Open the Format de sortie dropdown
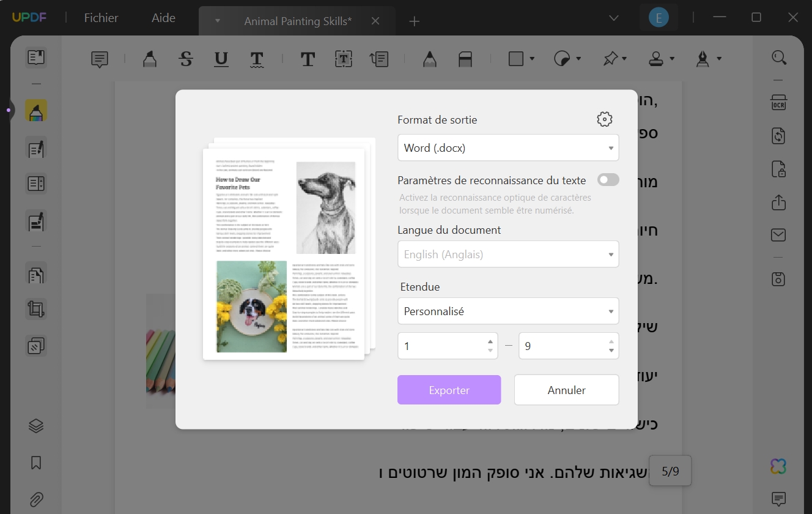This screenshot has height=514, width=812. [508, 147]
